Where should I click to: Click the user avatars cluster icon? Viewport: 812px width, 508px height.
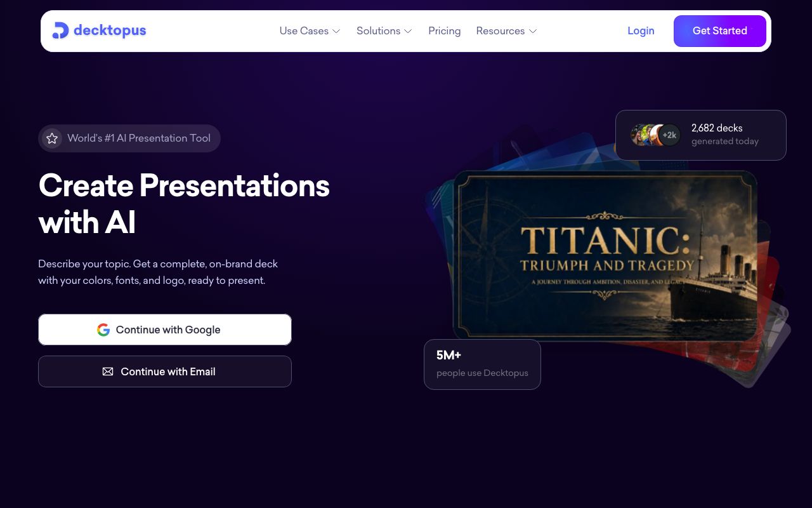[x=655, y=135]
